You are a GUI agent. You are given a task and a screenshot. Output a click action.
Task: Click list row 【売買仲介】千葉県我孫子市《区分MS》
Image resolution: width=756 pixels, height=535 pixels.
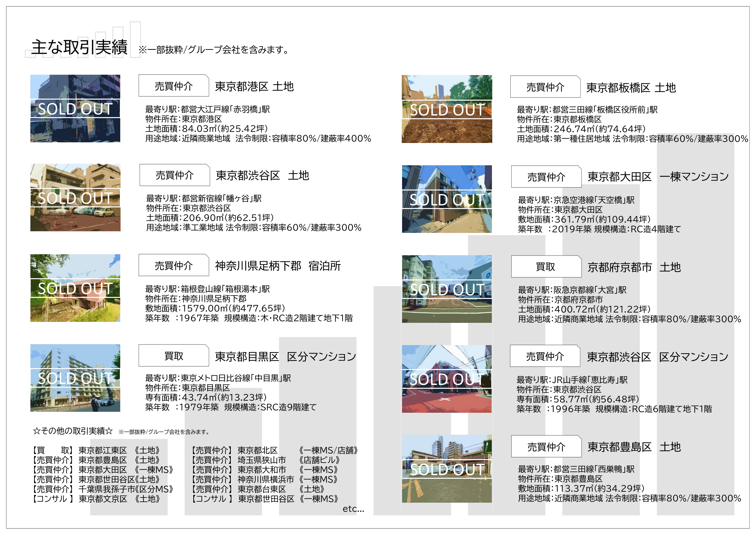click(x=102, y=489)
